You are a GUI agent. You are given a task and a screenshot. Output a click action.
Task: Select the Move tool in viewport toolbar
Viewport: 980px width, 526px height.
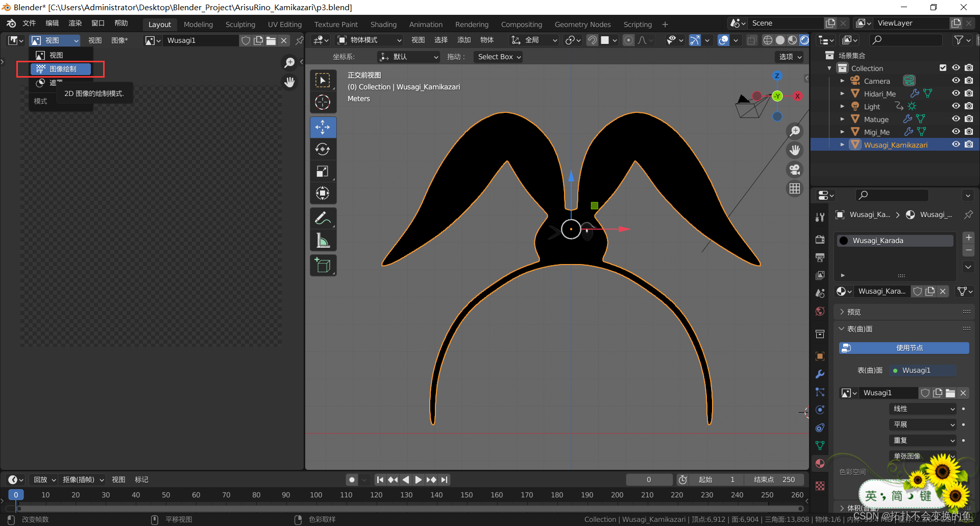(x=323, y=127)
